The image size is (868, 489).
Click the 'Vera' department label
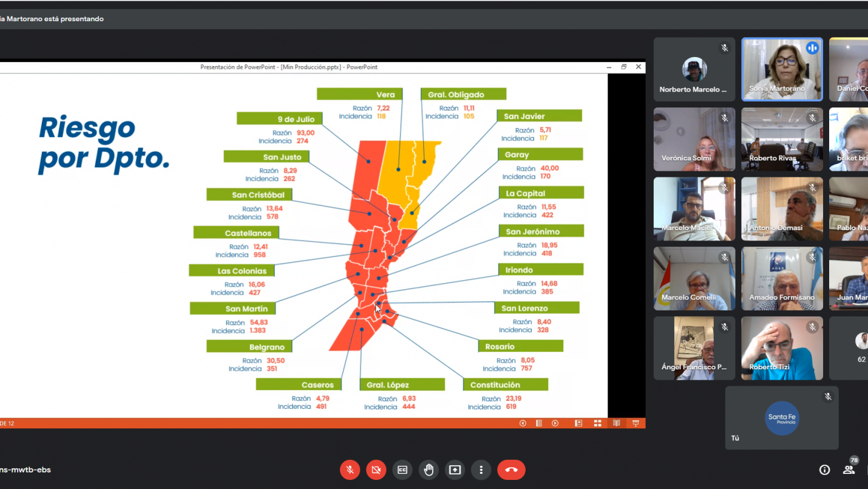359,94
